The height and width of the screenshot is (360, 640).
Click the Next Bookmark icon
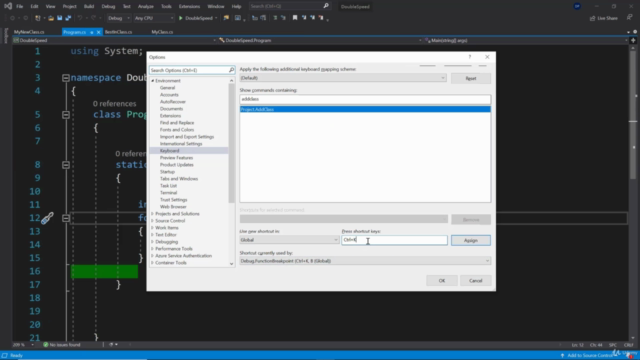pos(312,18)
